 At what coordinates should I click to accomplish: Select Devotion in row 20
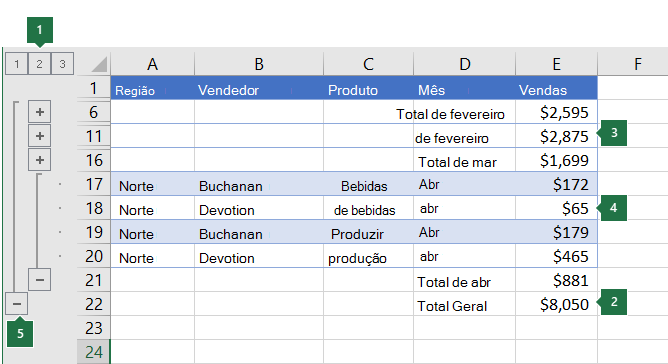tap(259, 256)
